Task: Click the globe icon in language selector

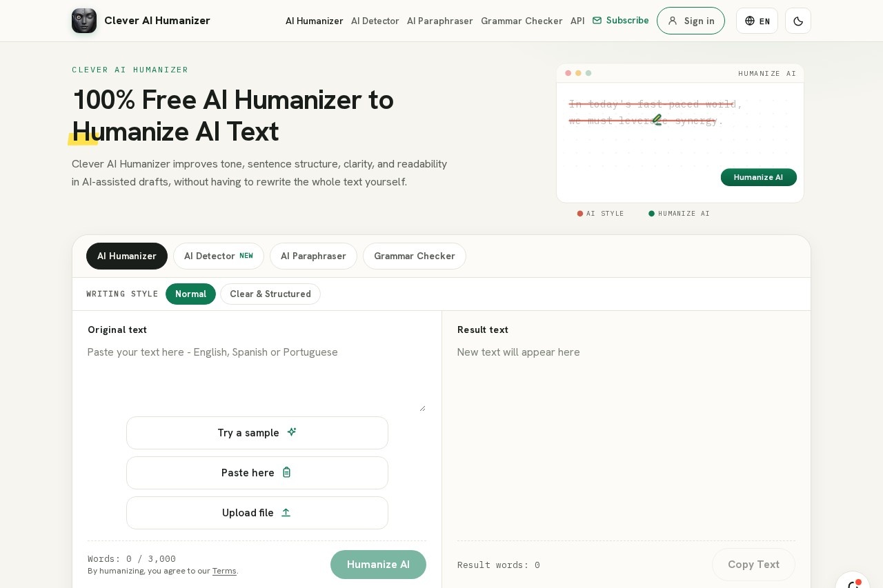Action: [750, 21]
